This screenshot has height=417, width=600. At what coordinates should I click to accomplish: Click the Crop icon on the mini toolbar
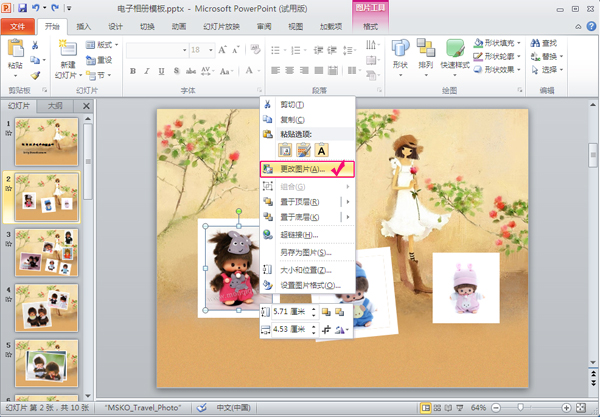point(326,329)
